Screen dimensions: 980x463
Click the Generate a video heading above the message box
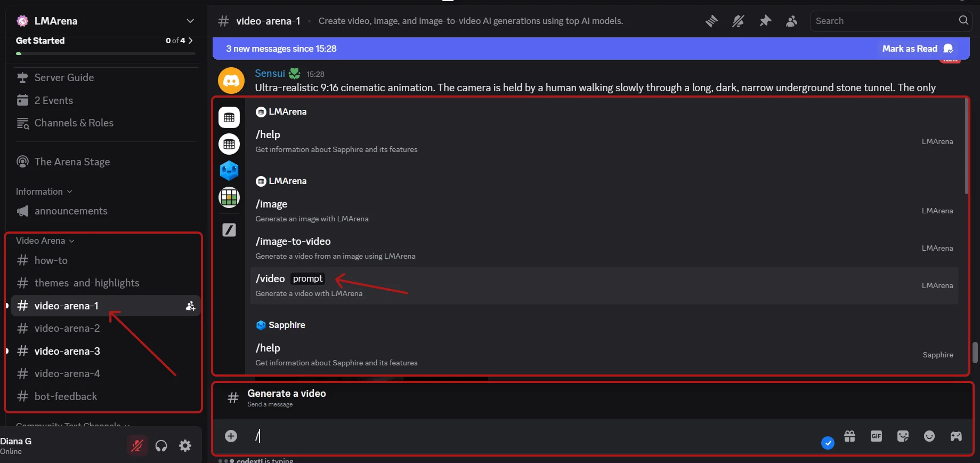tap(287, 393)
